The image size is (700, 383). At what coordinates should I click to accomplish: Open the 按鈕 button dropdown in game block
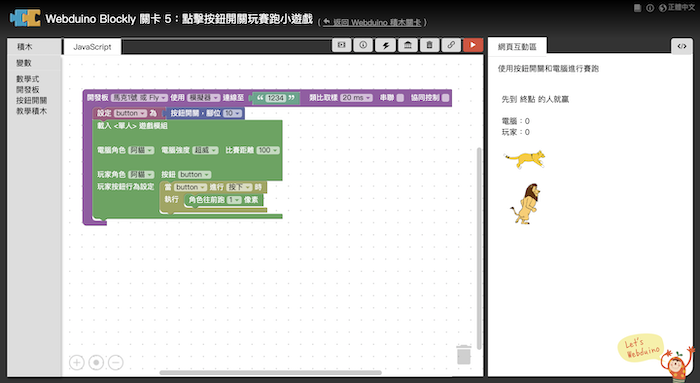194,175
